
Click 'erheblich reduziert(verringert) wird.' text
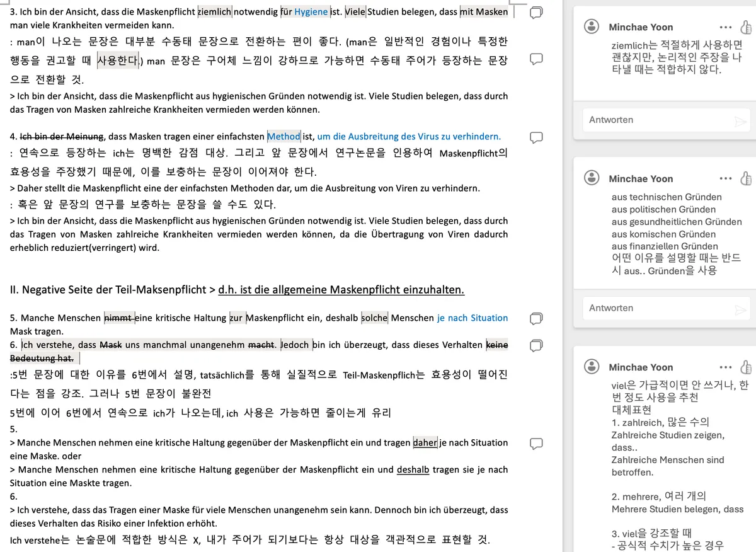pyautogui.click(x=84, y=248)
